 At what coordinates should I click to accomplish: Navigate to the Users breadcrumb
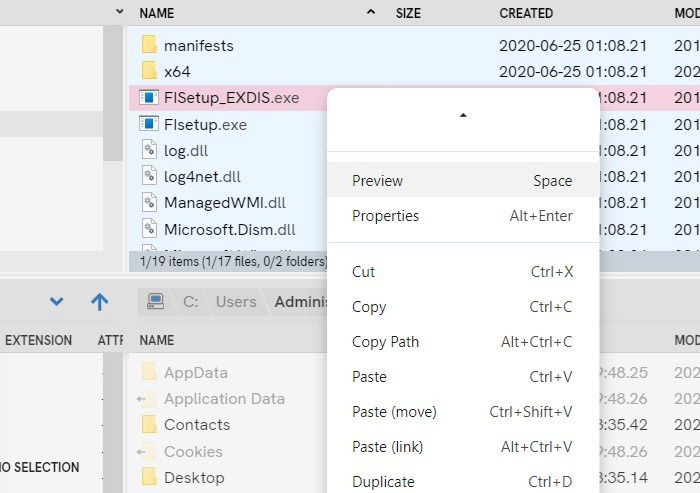point(236,301)
